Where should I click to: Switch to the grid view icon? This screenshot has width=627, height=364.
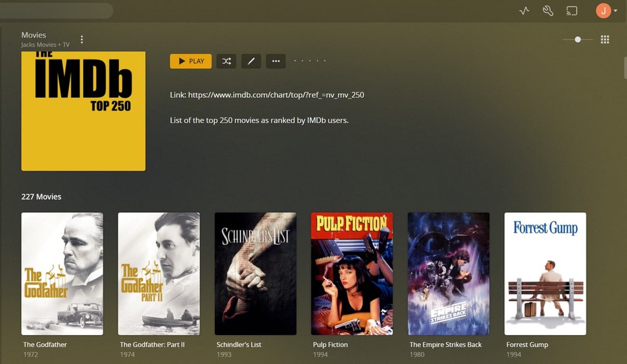[605, 39]
